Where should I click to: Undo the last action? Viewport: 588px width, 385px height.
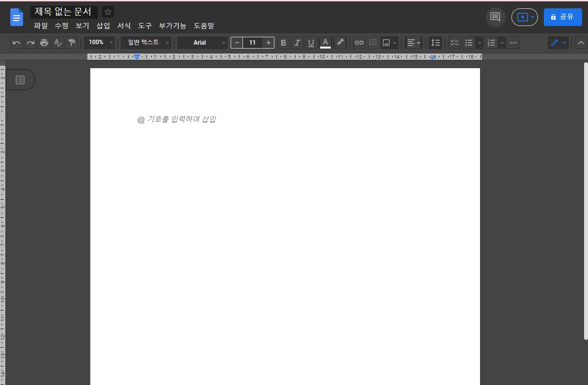coord(16,43)
